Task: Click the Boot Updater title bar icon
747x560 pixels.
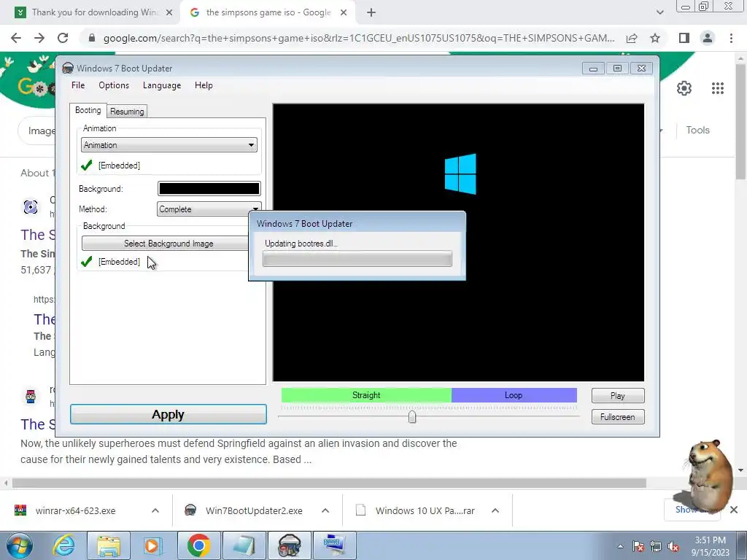Action: tap(68, 68)
